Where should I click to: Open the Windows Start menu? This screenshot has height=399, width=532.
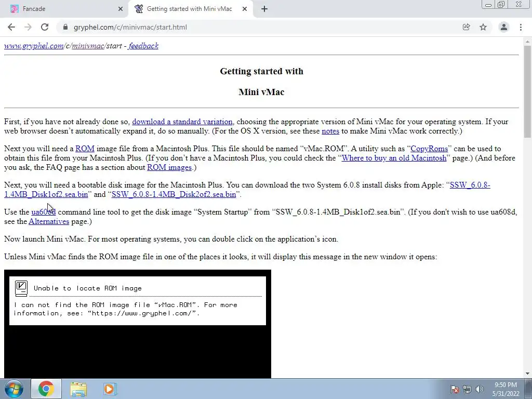click(x=13, y=389)
